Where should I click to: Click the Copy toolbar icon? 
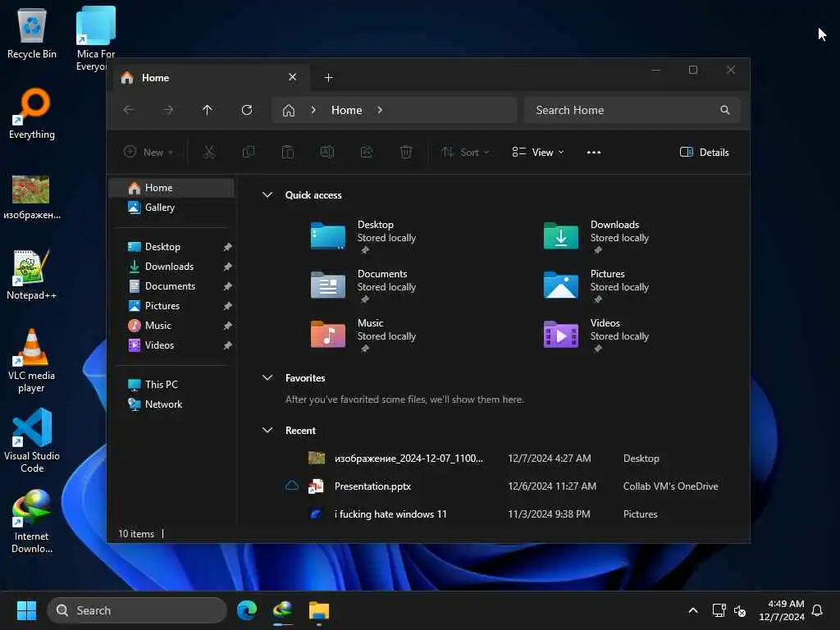coord(249,152)
